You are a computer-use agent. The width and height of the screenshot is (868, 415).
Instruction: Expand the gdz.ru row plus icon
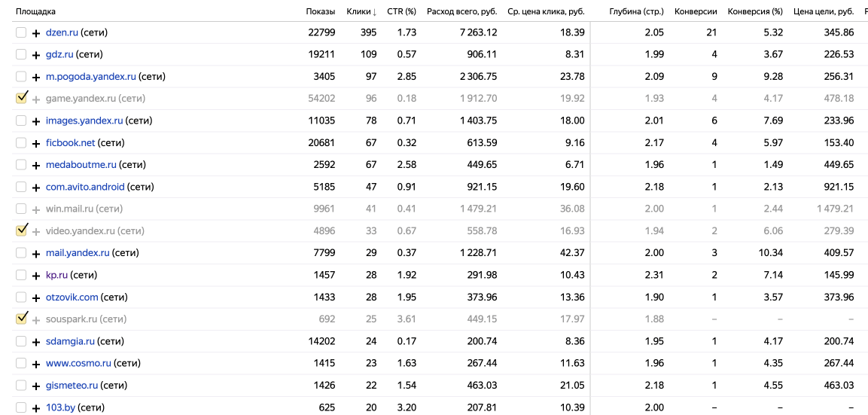click(x=36, y=55)
